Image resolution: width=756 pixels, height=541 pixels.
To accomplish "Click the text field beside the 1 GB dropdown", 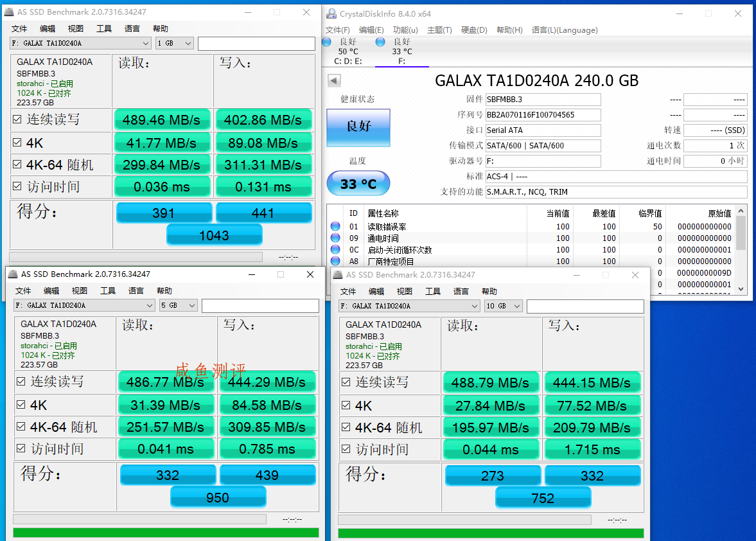I will click(256, 44).
